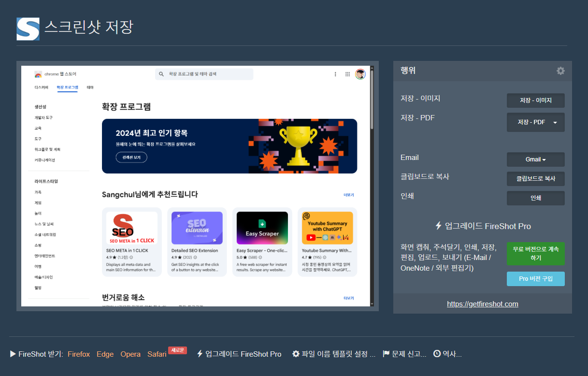The width and height of the screenshot is (588, 376).
Task: Click 더보기 next to 번거로움 해소
Action: (x=349, y=298)
